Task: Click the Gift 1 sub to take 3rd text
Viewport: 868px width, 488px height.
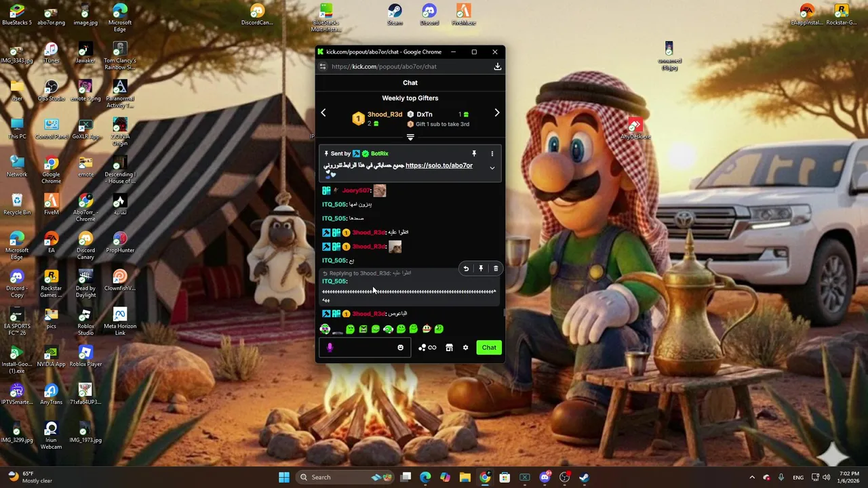Action: click(442, 125)
